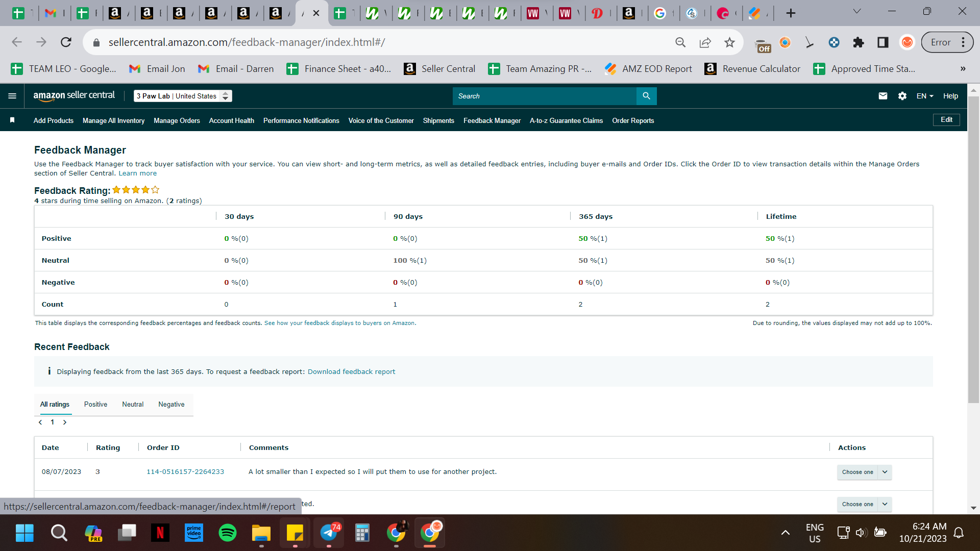Bookmark this page with the star icon
The height and width of the screenshot is (551, 980).
[x=729, y=42]
